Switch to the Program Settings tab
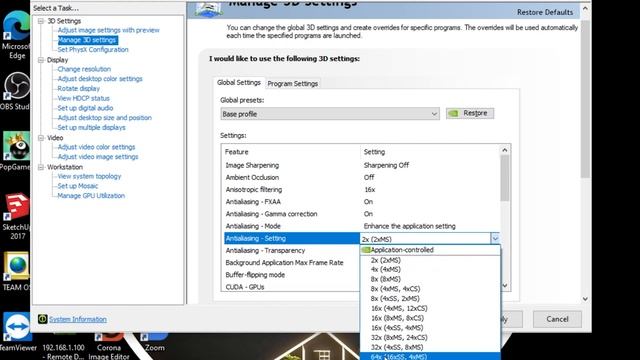The image size is (640, 360). point(292,83)
